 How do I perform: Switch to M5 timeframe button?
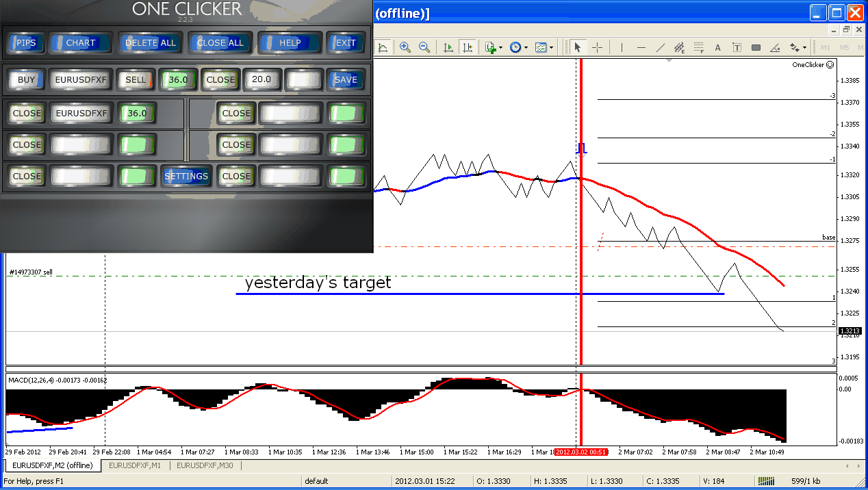tap(845, 47)
